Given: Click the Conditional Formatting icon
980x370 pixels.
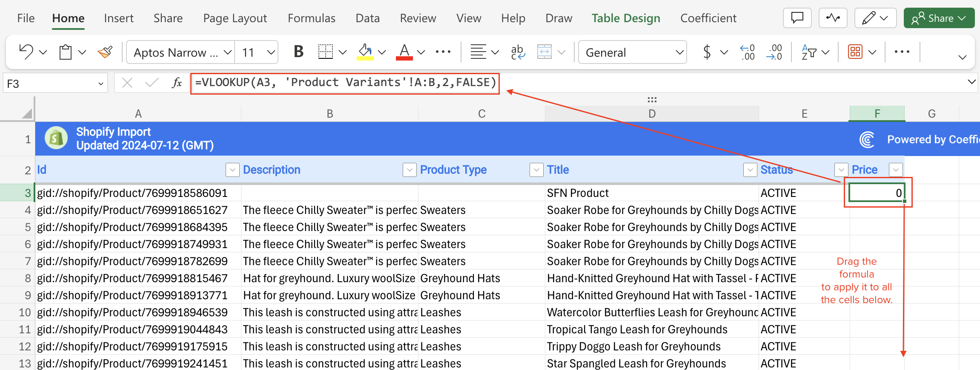Looking at the screenshot, I should 855,52.
